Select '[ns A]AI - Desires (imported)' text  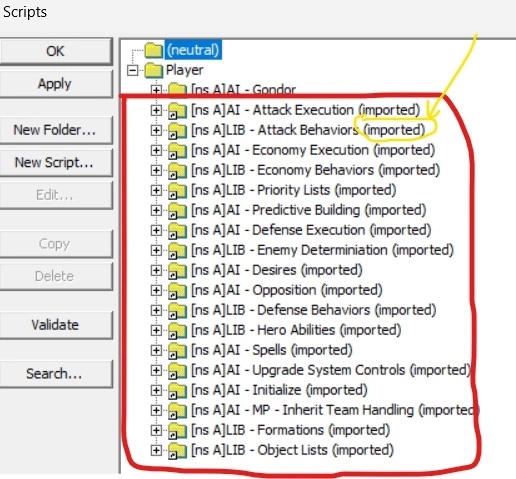pyautogui.click(x=277, y=270)
